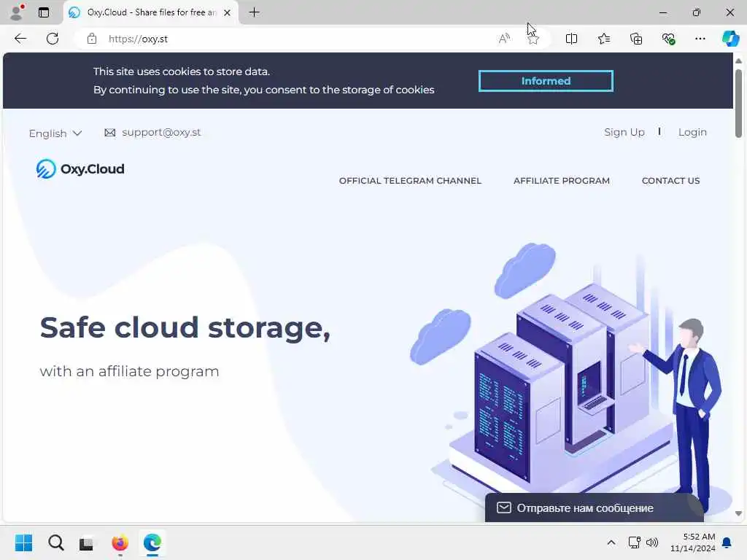
Task: Open Windows taskbar search
Action: pyautogui.click(x=55, y=542)
